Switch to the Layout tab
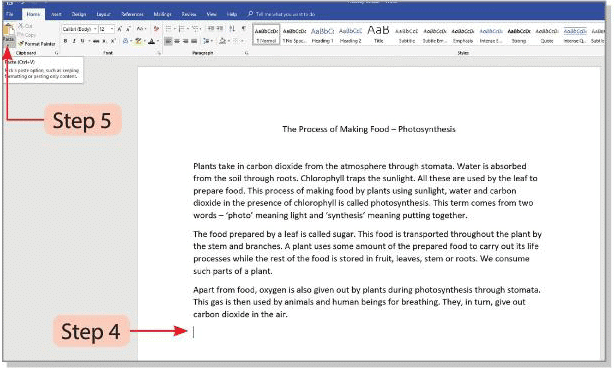Image resolution: width=614 pixels, height=368 pixels. [x=103, y=14]
